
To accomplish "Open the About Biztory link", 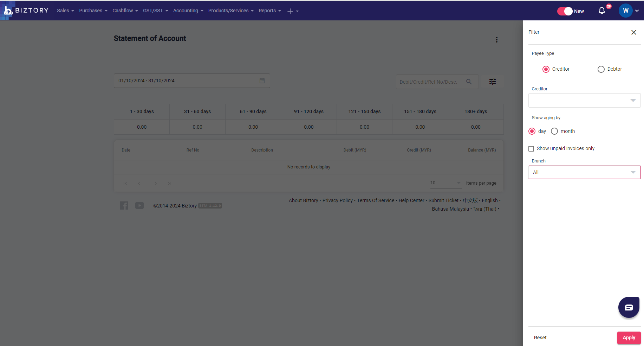I will click(x=304, y=200).
